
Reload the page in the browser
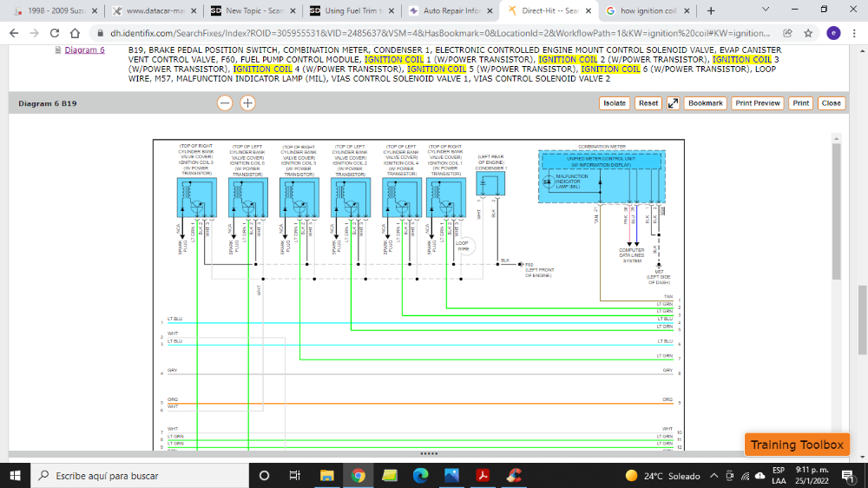click(56, 33)
